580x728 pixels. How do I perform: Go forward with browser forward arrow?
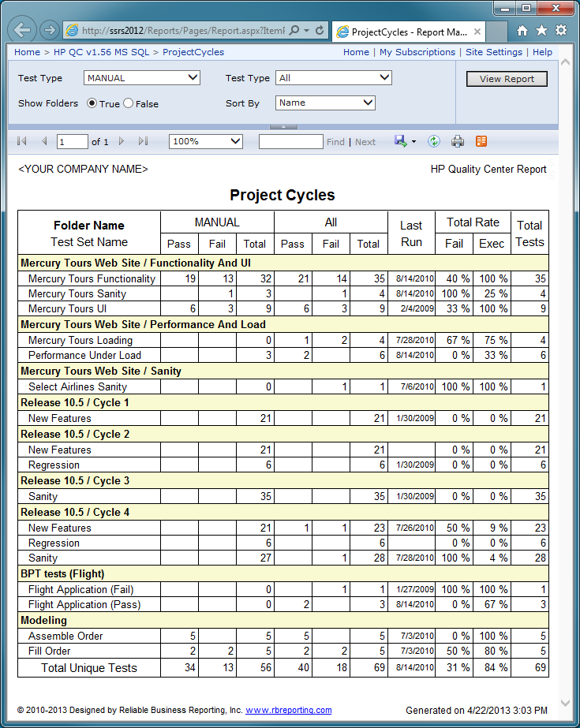tap(49, 31)
